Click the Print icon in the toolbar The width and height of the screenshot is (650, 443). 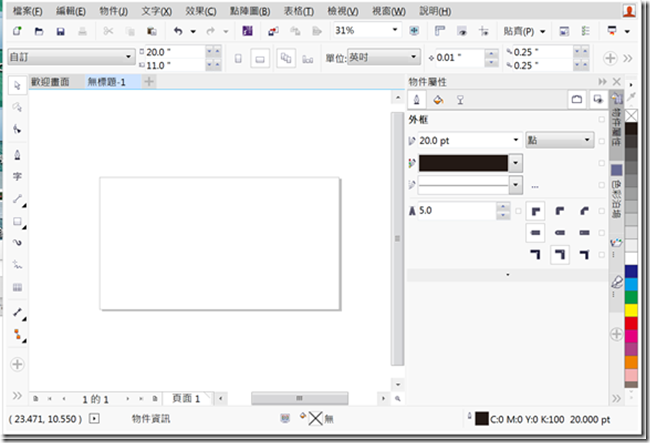tap(82, 31)
